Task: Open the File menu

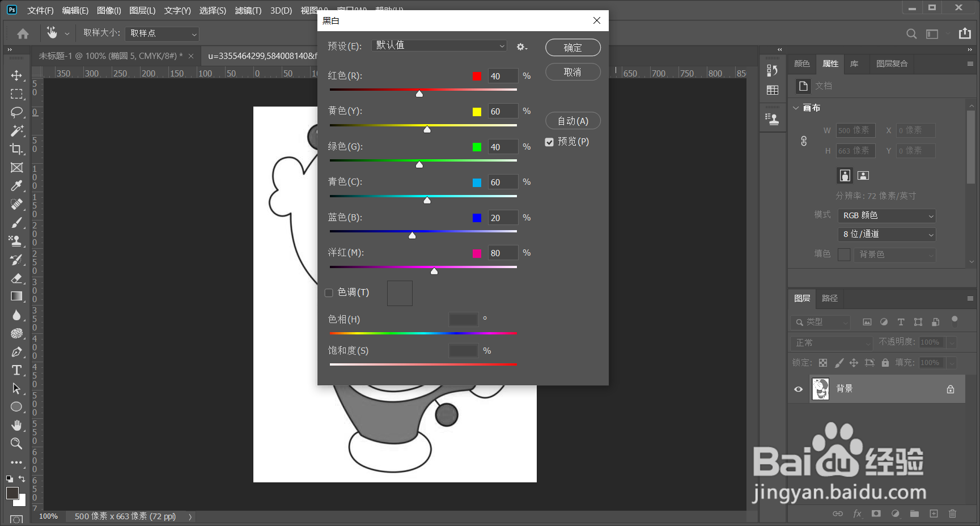Action: coord(40,11)
